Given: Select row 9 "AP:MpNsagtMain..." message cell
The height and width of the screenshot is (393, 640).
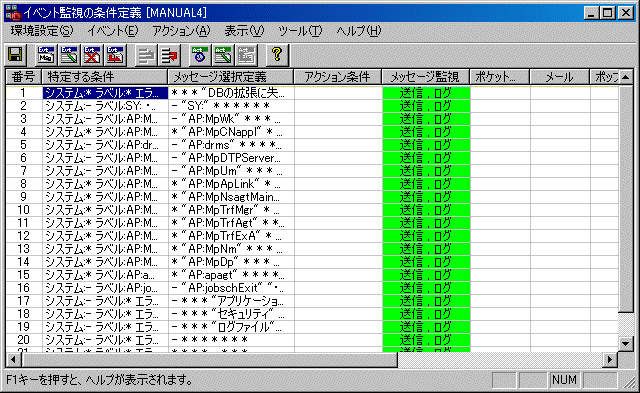Looking at the screenshot, I should coord(231,197).
